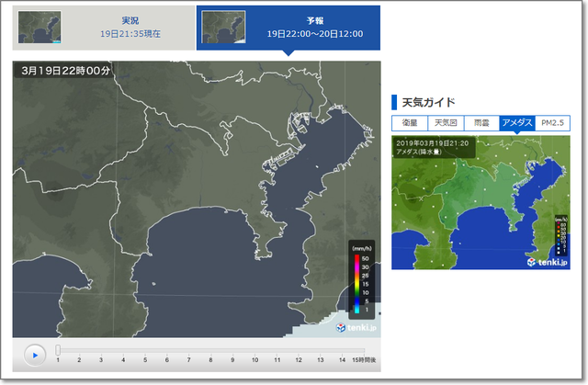Click the map thumbnail beside 実況
The height and width of the screenshot is (385, 588).
pos(40,28)
